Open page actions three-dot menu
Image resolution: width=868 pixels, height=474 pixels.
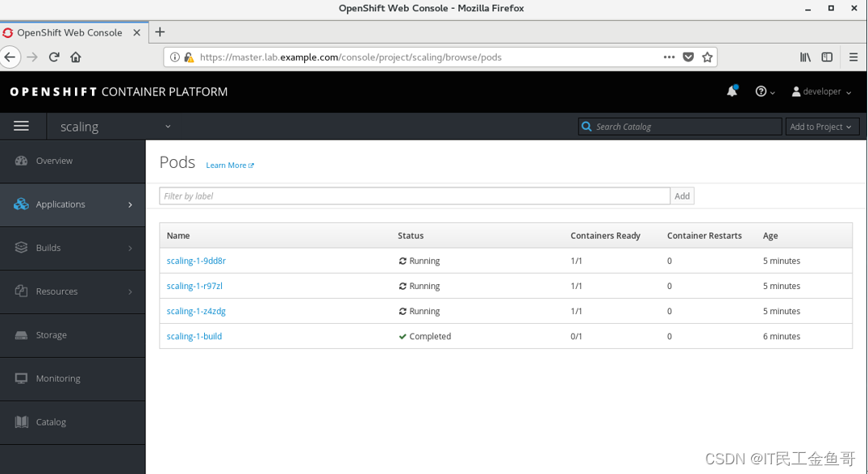[670, 57]
